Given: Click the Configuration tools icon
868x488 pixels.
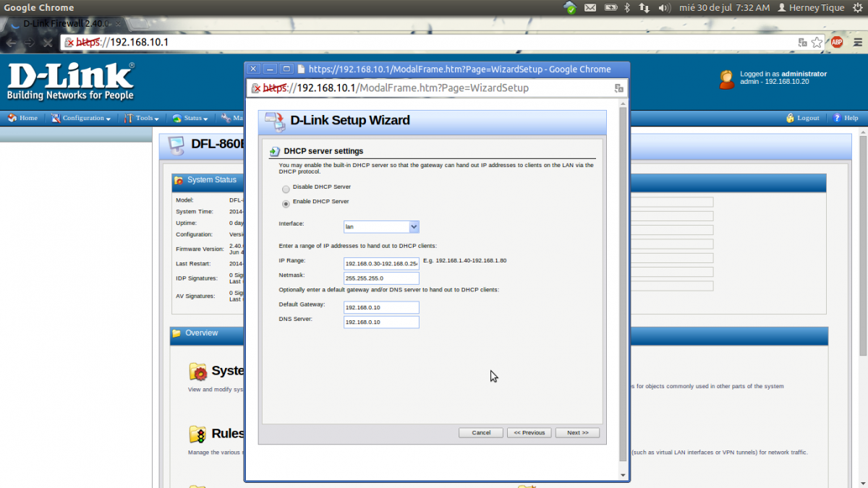Looking at the screenshot, I should pos(56,118).
